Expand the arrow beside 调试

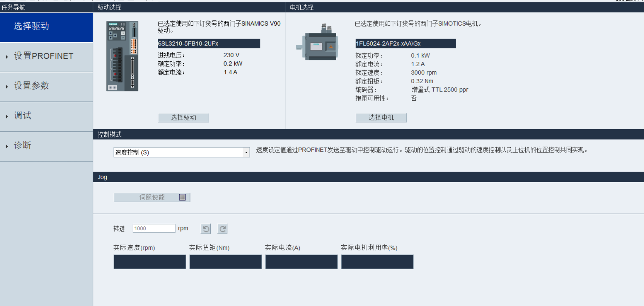[7, 116]
